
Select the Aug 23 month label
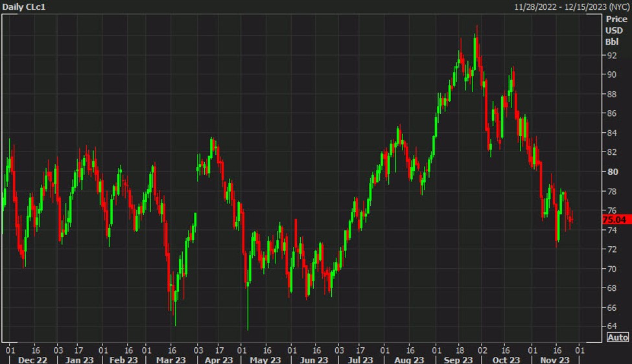[410, 359]
